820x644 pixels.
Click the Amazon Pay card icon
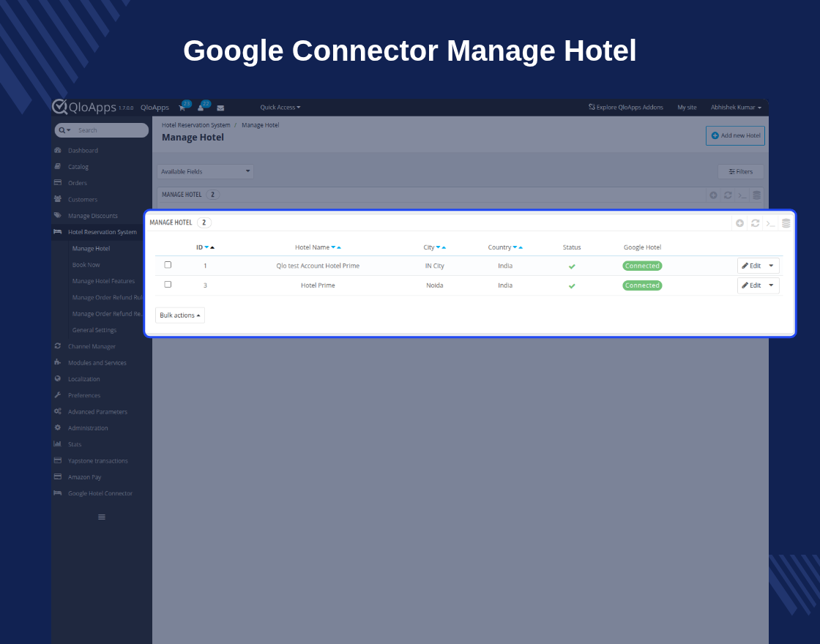coord(58,476)
